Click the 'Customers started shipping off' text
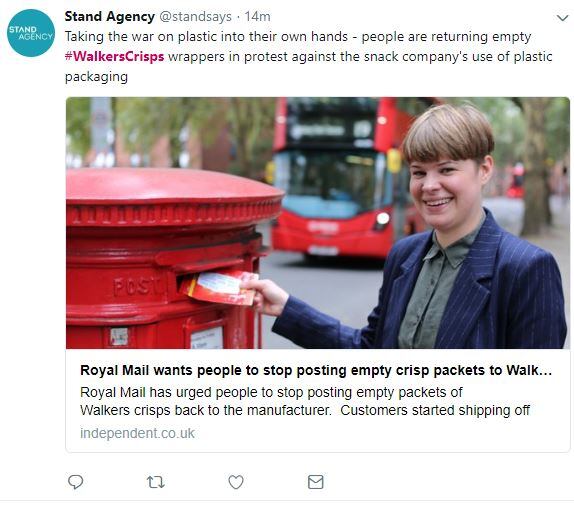The width and height of the screenshot is (574, 506). tap(435, 410)
